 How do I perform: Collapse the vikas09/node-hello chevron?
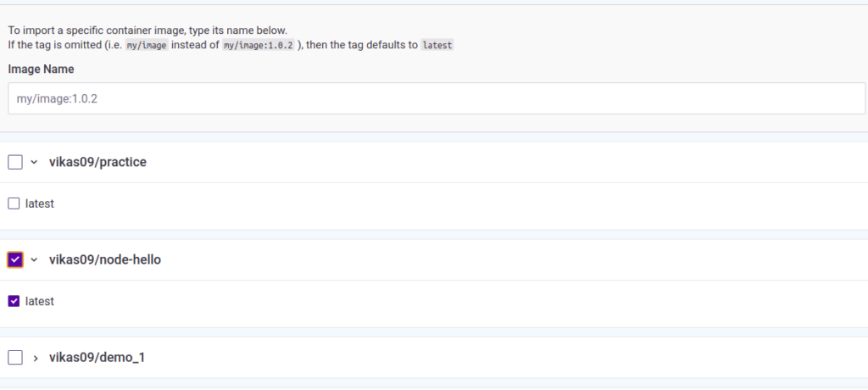pyautogui.click(x=35, y=259)
